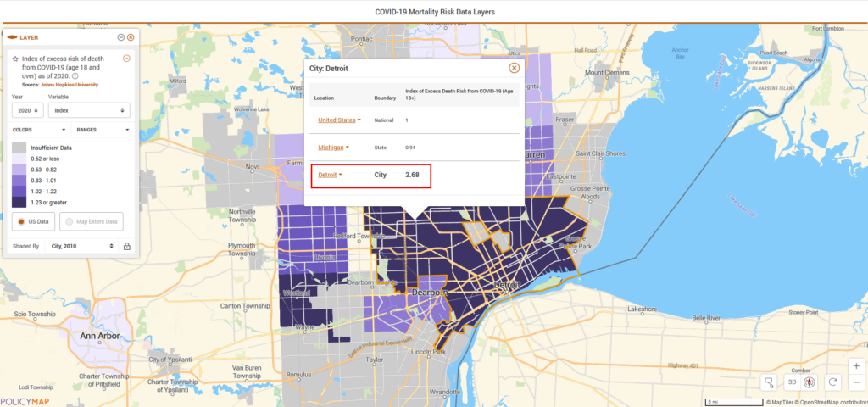The image size is (868, 407).
Task: Expand the arrow beside Michigan
Action: (347, 148)
